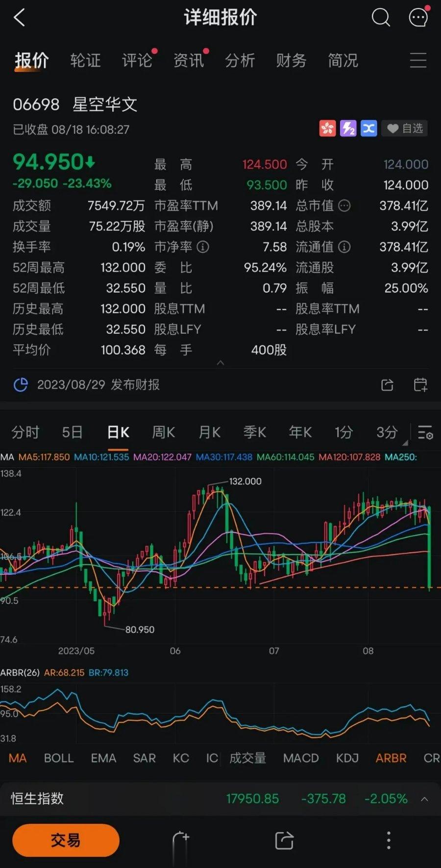Add stock to 自选 watchlist
Image resolution: width=441 pixels, height=868 pixels.
click(x=405, y=128)
